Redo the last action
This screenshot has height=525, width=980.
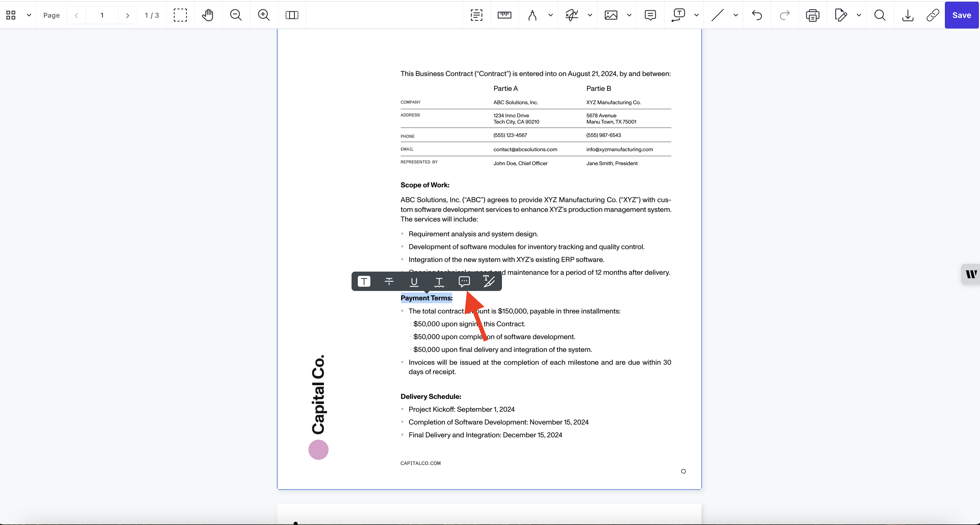tap(785, 15)
